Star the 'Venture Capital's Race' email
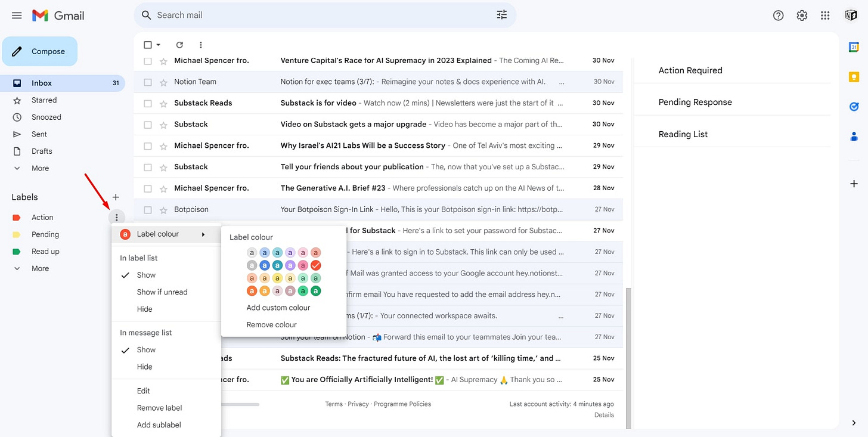 (163, 61)
